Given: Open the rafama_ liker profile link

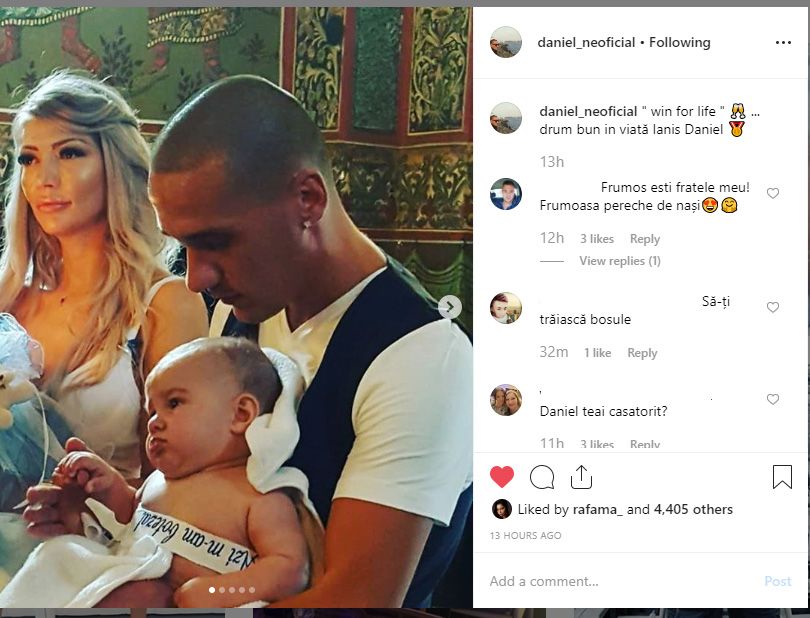Looking at the screenshot, I should pyautogui.click(x=598, y=509).
